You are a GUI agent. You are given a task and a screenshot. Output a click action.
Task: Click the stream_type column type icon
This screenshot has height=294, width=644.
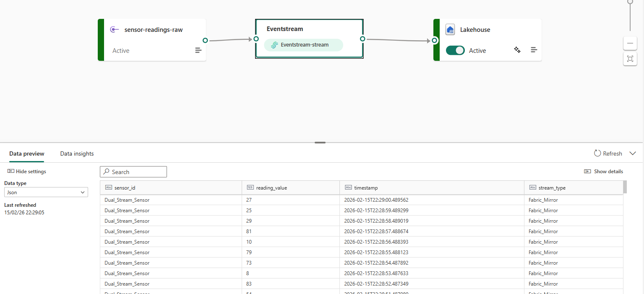533,187
